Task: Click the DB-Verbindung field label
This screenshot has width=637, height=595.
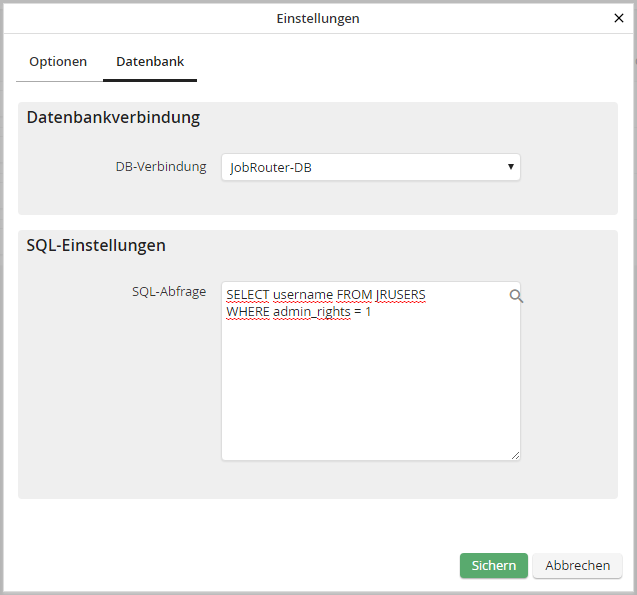Action: 160,167
